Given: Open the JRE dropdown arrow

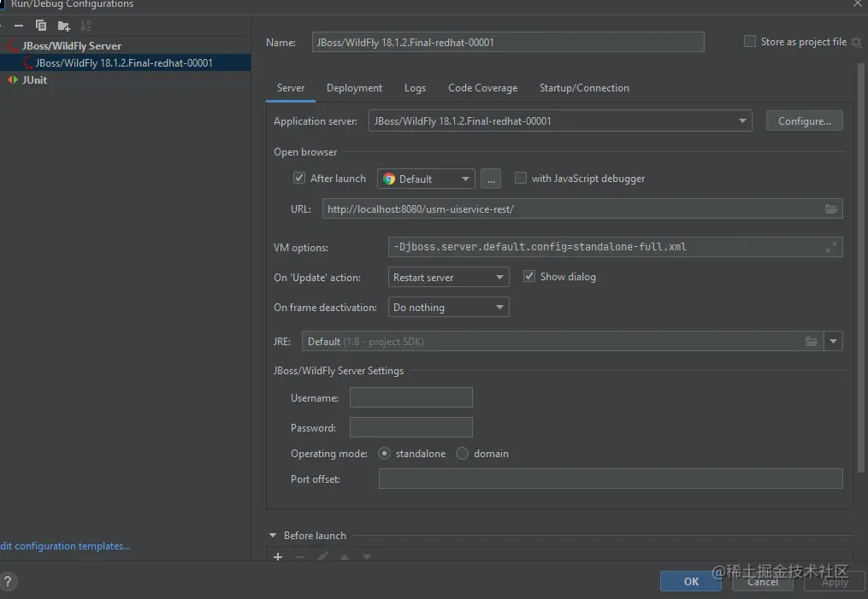Looking at the screenshot, I should point(833,341).
